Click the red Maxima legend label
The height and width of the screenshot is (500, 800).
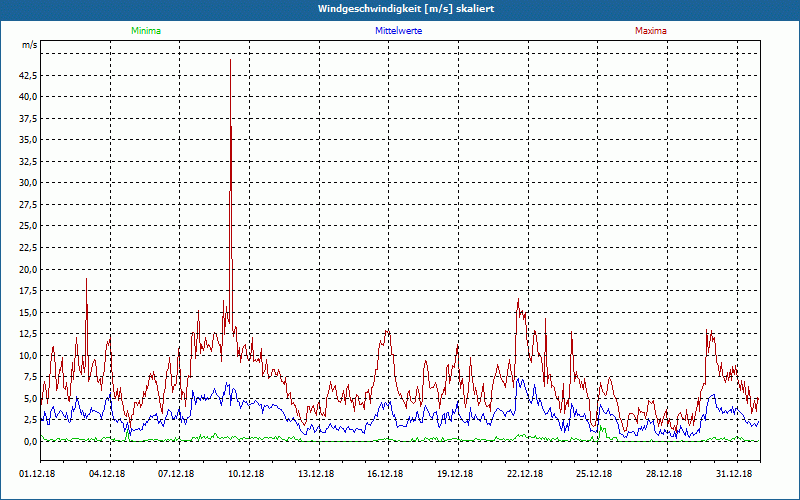651,31
